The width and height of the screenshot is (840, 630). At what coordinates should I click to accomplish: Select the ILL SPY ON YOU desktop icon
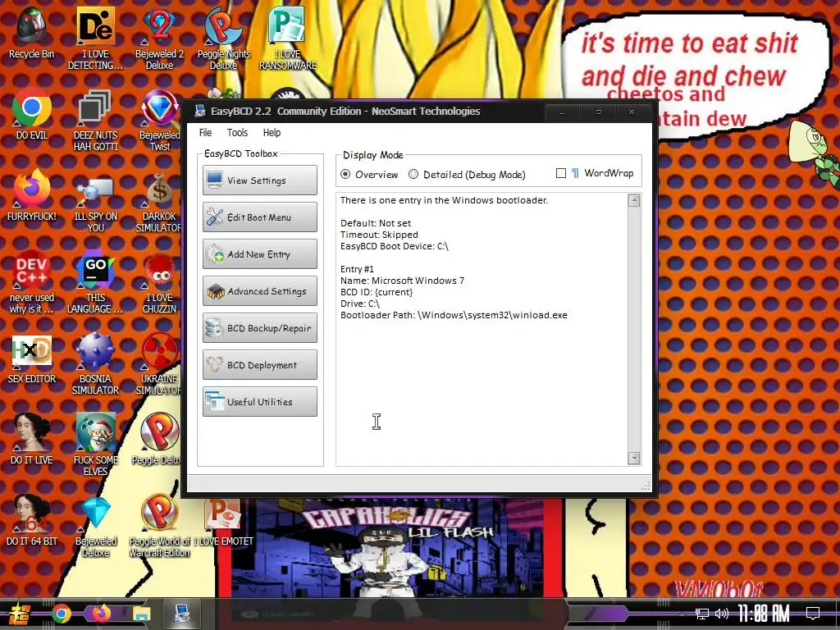point(95,202)
